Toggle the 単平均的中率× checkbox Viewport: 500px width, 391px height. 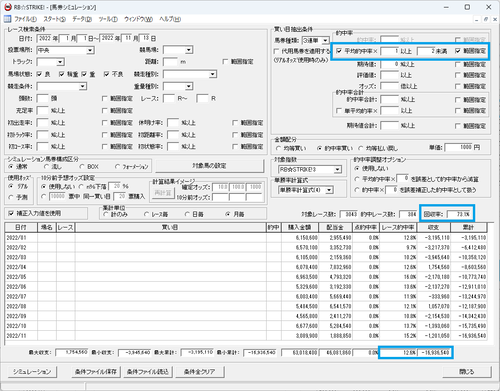tap(339, 110)
